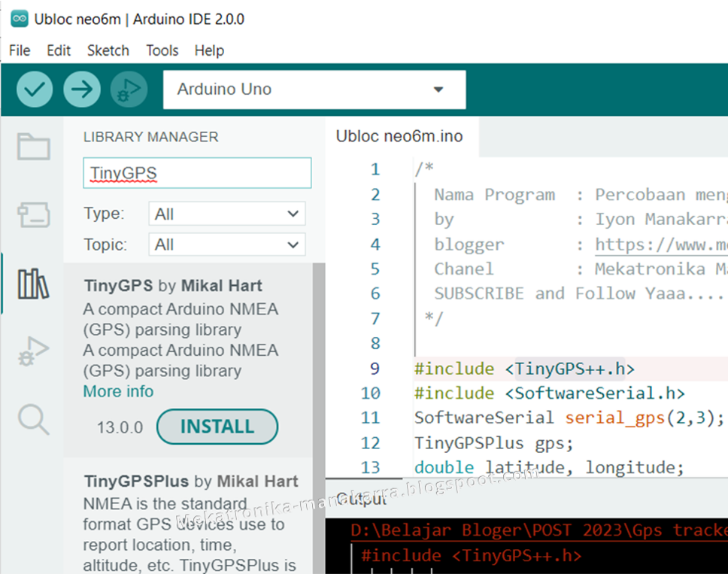Click the 'Chanel' comment line

[581, 269]
